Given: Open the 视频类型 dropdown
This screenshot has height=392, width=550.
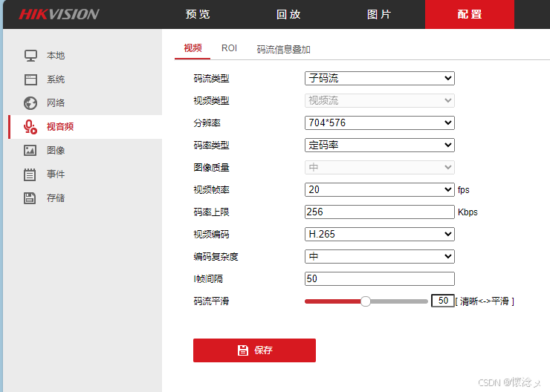Looking at the screenshot, I should [x=380, y=100].
